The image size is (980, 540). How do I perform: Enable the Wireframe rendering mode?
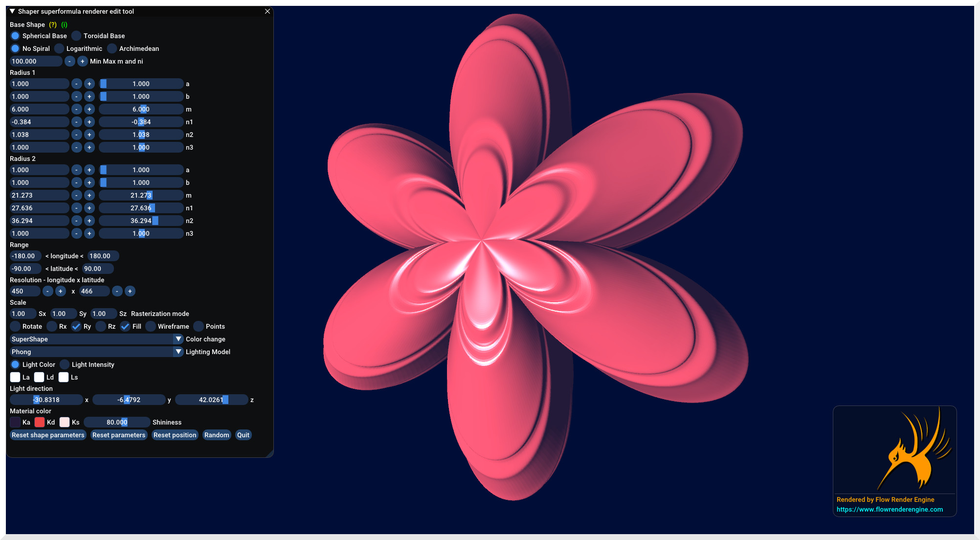150,326
